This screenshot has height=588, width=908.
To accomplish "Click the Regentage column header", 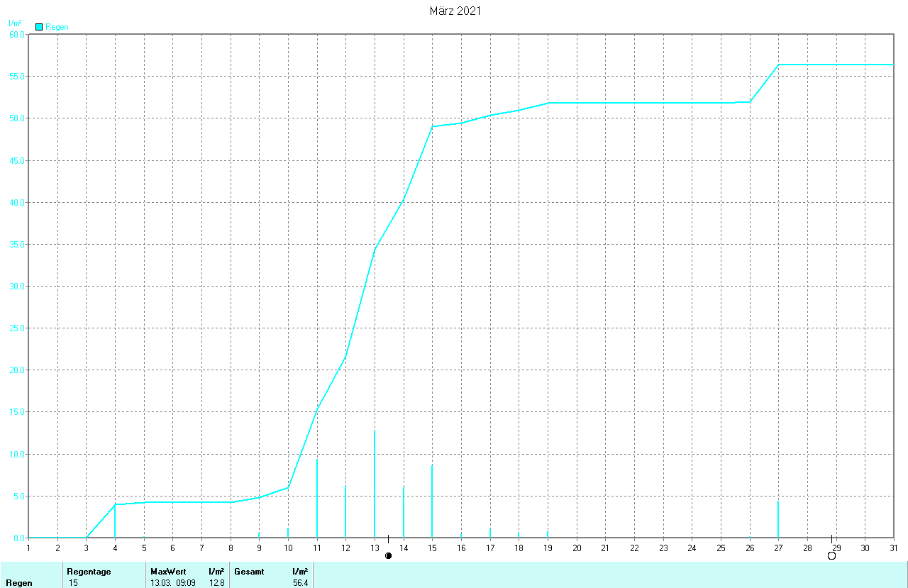I will tap(89, 571).
